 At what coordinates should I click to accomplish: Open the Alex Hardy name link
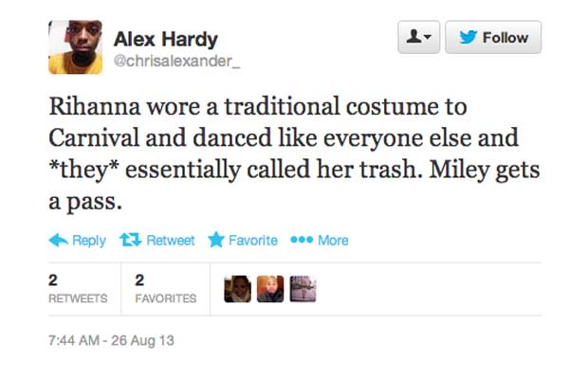[x=165, y=40]
